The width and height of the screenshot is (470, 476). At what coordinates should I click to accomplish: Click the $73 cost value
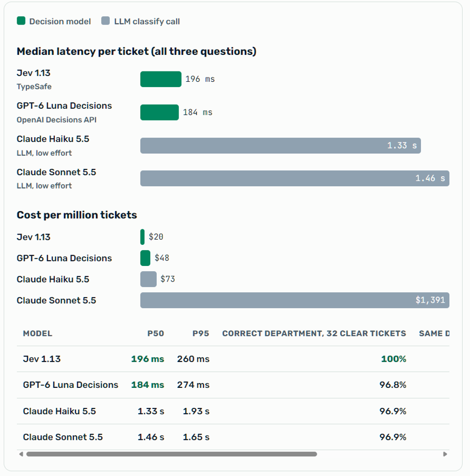[x=168, y=279]
